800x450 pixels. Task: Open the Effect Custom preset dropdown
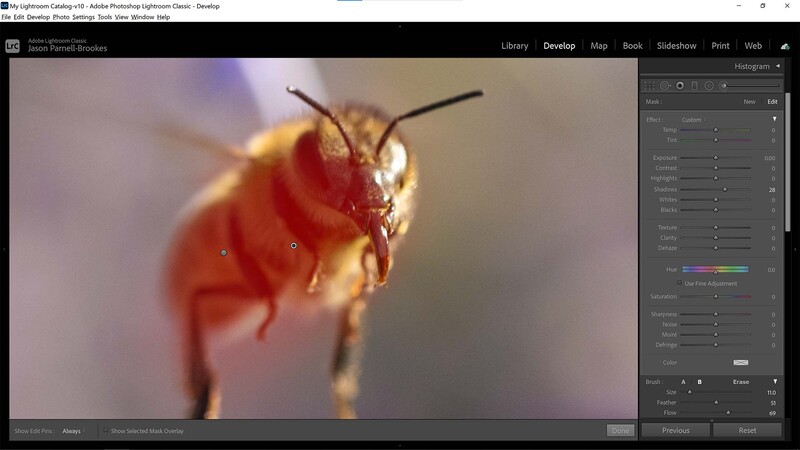click(x=694, y=120)
